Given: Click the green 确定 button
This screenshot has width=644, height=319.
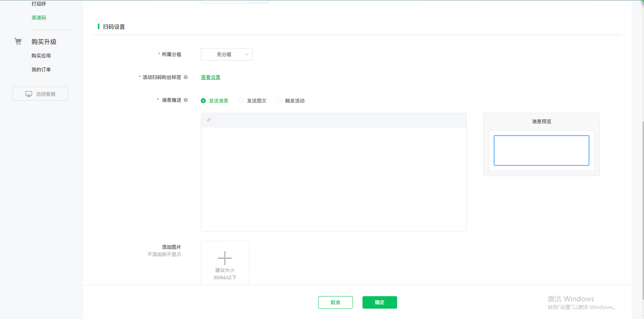Looking at the screenshot, I should tap(380, 302).
